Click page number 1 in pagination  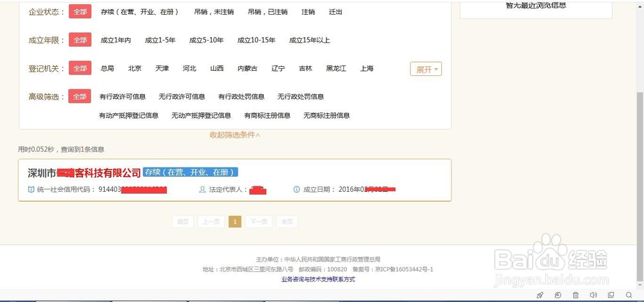tap(235, 222)
